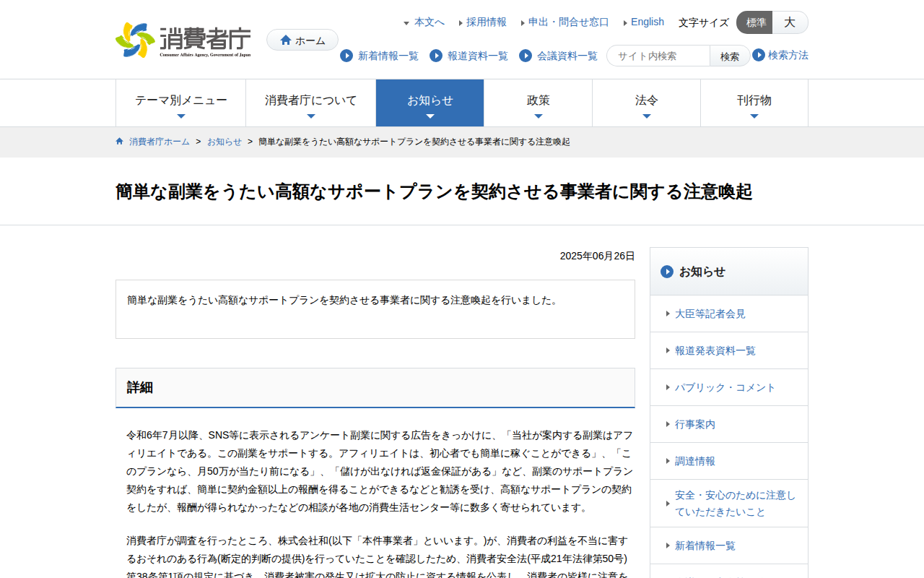Open the 申出・問合せ窓口 link
924x578 pixels.
(569, 22)
